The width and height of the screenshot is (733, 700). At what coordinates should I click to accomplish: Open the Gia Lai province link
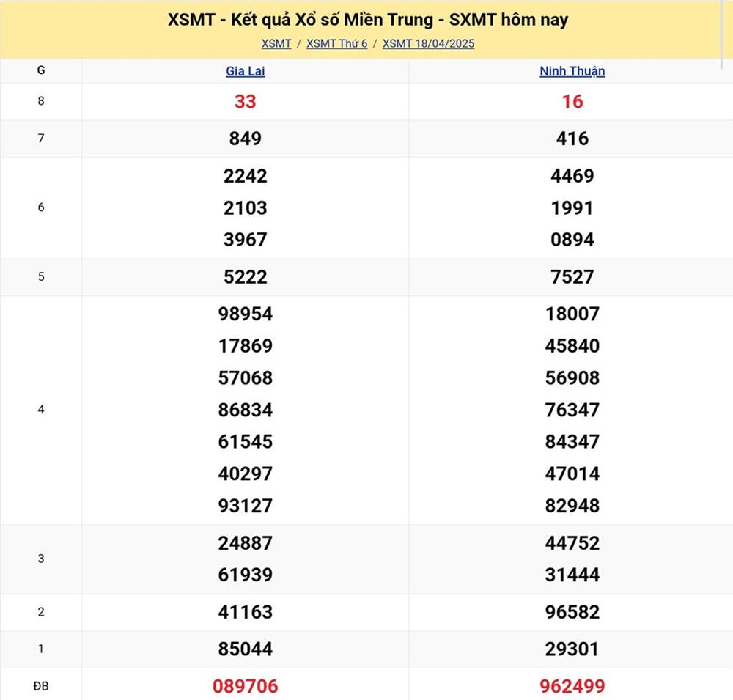(x=245, y=71)
